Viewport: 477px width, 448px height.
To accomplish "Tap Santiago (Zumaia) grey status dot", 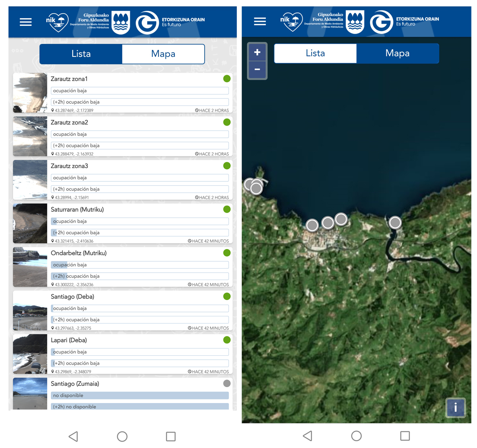I will tap(227, 383).
